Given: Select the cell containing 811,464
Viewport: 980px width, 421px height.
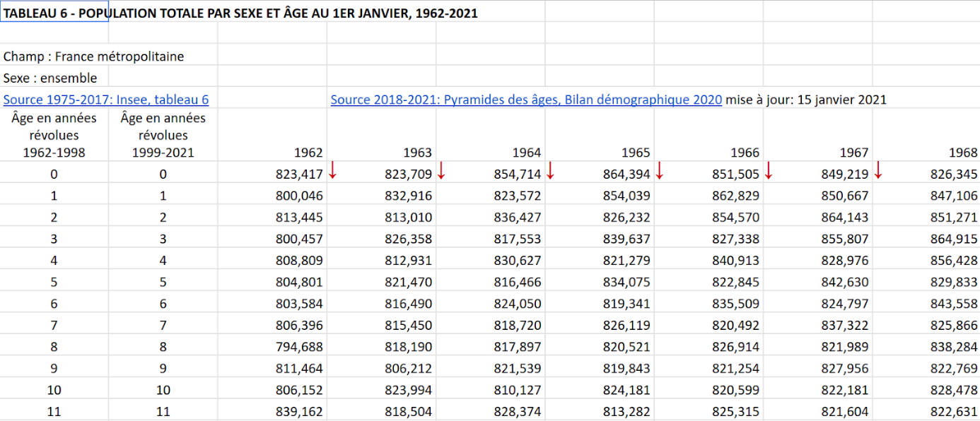Looking at the screenshot, I should click(272, 368).
